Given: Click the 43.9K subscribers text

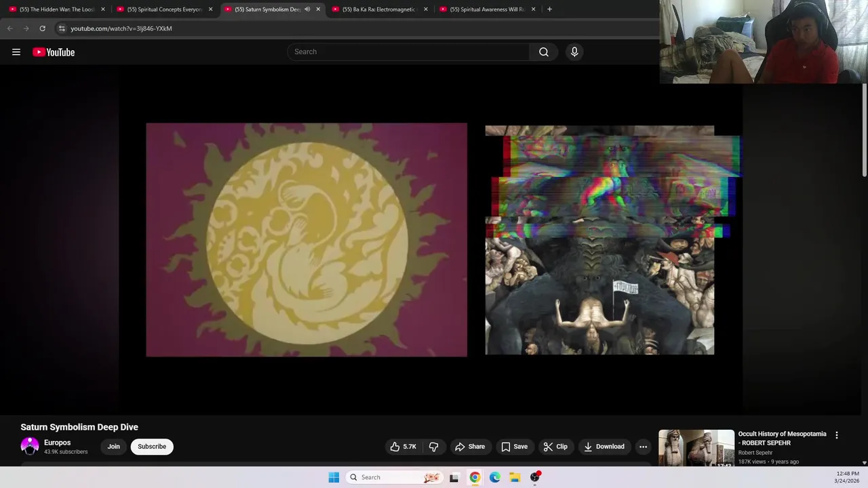Looking at the screenshot, I should (x=66, y=452).
